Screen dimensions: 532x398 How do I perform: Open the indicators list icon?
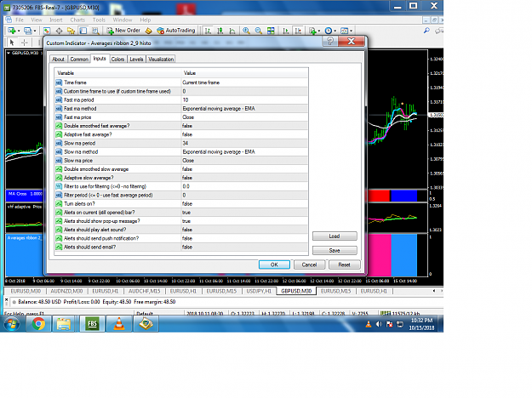click(312, 31)
